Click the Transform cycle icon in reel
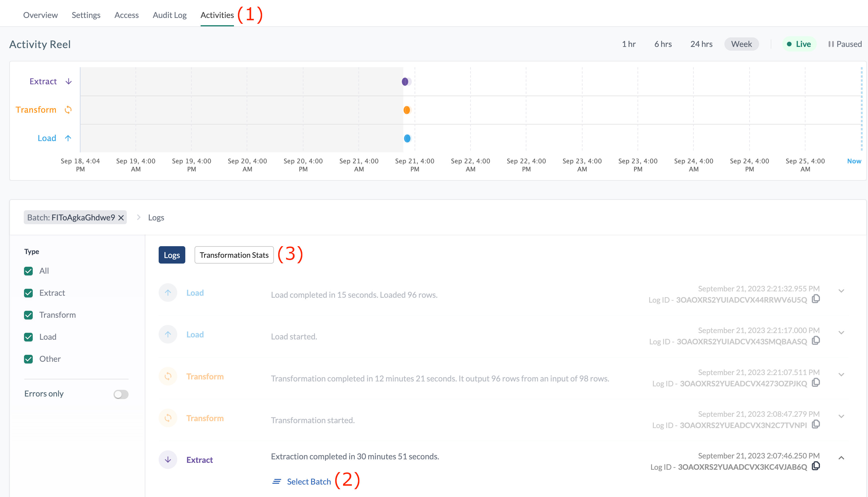The height and width of the screenshot is (497, 868). 68,109
